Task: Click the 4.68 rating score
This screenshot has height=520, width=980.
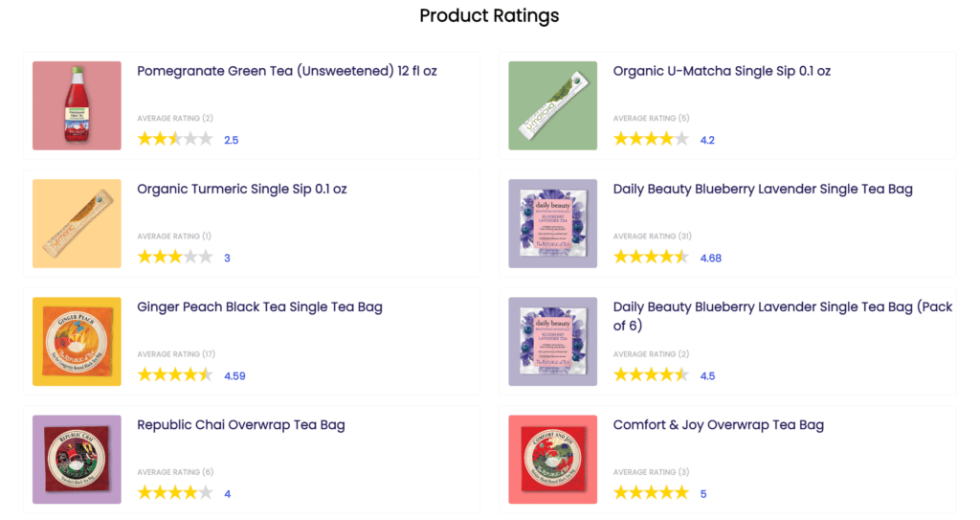Action: coord(711,258)
